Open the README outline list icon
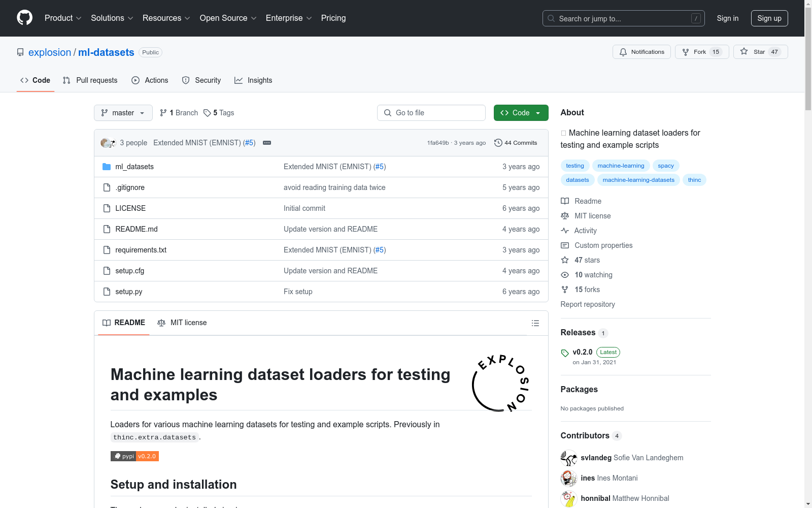Viewport: 812px width, 508px height. 535,323
